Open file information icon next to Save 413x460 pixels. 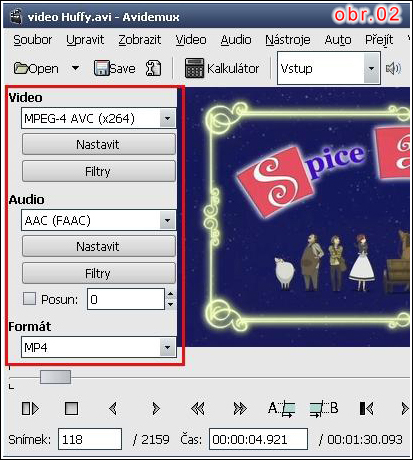(153, 68)
